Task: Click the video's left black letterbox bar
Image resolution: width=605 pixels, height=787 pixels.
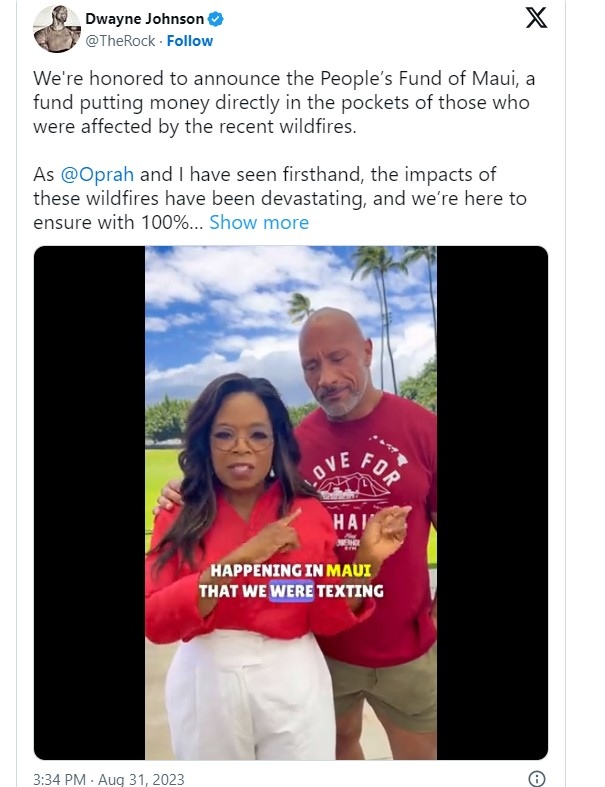Action: click(89, 502)
